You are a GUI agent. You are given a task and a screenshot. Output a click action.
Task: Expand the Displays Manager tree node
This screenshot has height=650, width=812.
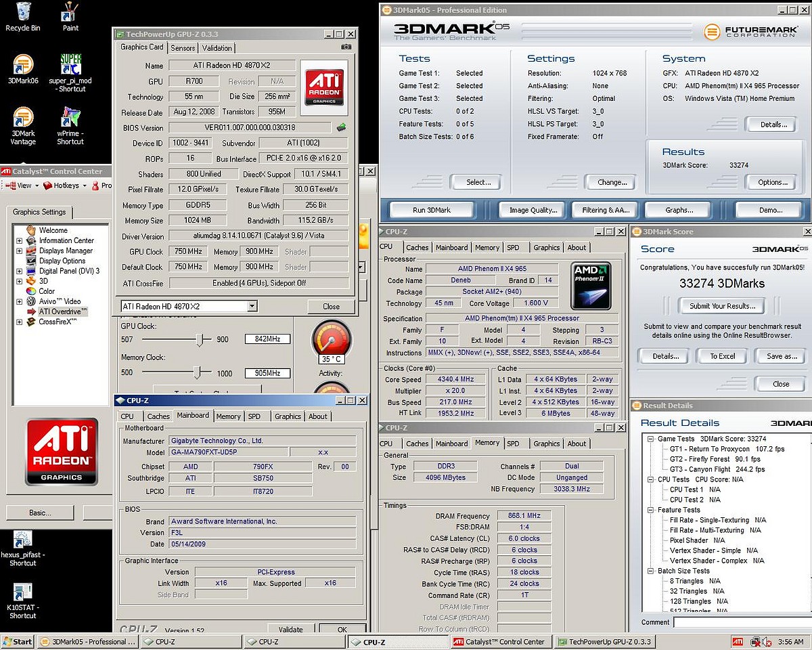pos(20,251)
